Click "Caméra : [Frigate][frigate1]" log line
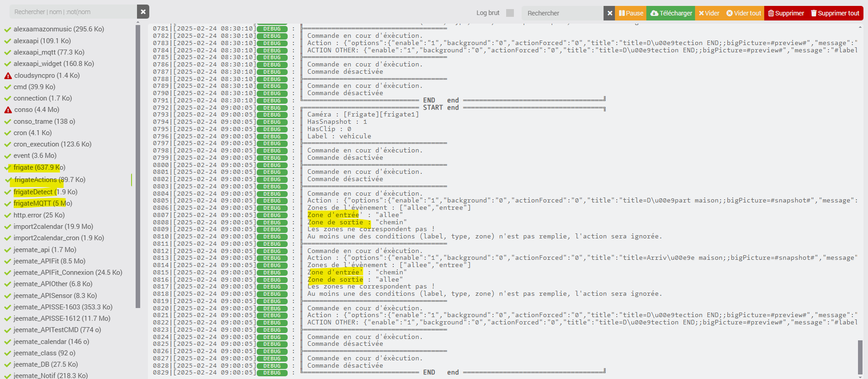Viewport: 868px width, 379px height. 363,115
